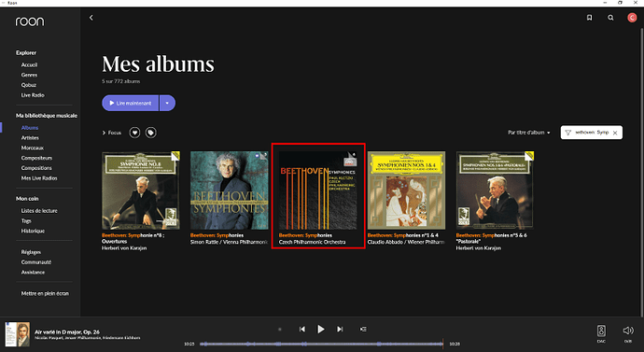Click the Nicolas Pasquet artist line in the player

point(87,338)
